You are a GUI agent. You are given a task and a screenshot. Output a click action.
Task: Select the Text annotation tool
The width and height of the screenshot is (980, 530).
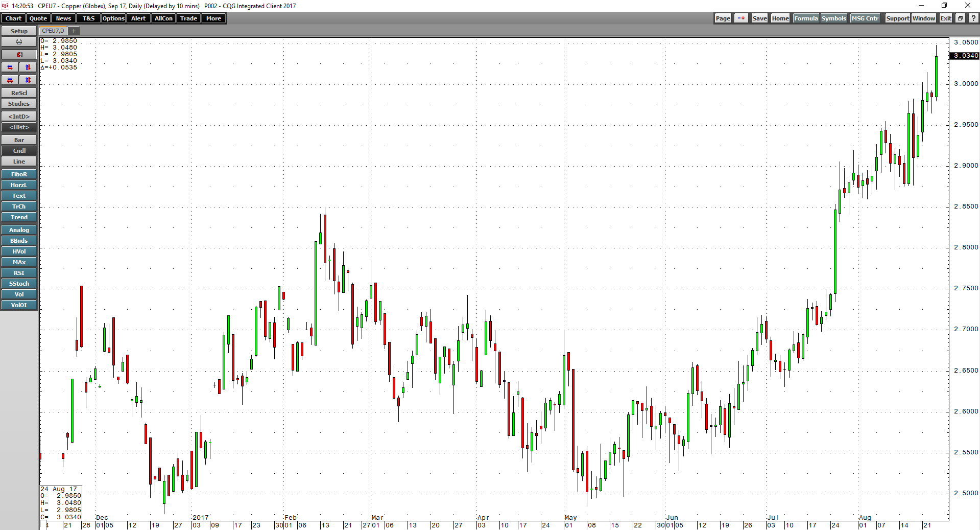click(x=19, y=196)
